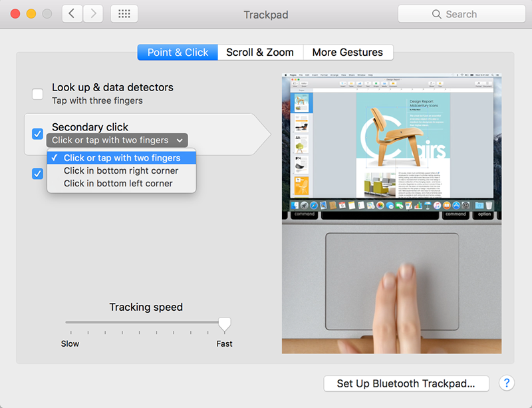
Task: Click the back navigation arrow
Action: coord(72,14)
